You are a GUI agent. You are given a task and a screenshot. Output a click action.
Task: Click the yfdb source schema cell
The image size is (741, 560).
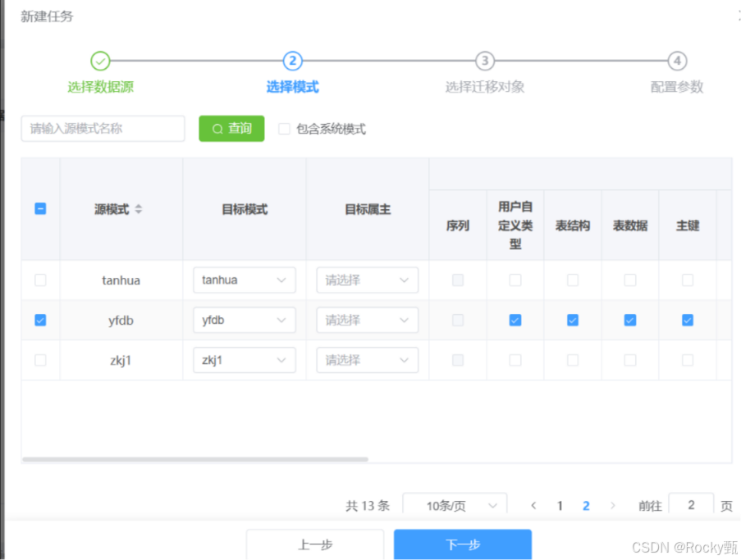point(121,320)
